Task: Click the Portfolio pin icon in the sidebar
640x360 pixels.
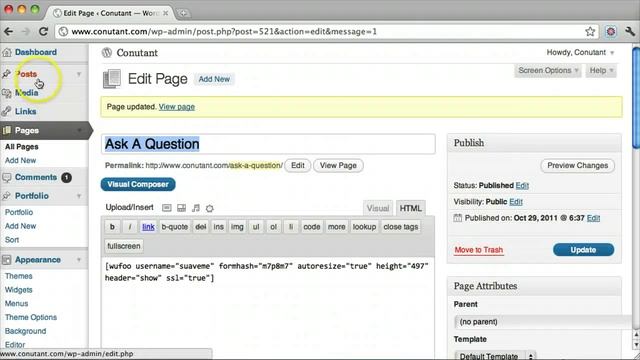Action: [7, 196]
